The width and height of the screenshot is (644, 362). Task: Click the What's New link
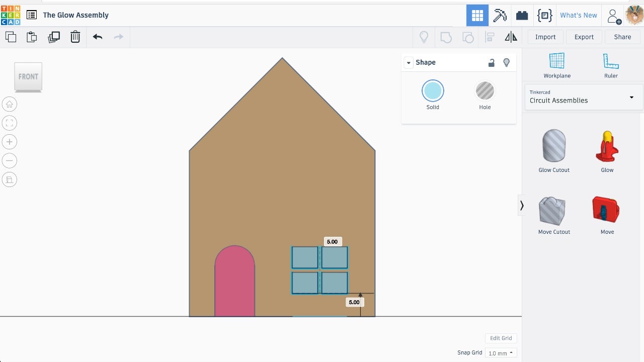coord(579,15)
